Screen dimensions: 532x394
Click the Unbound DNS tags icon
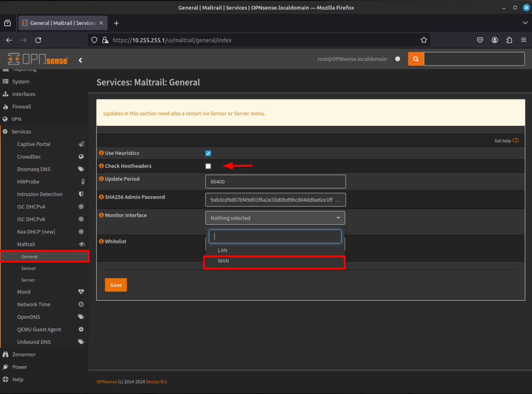tap(81, 342)
